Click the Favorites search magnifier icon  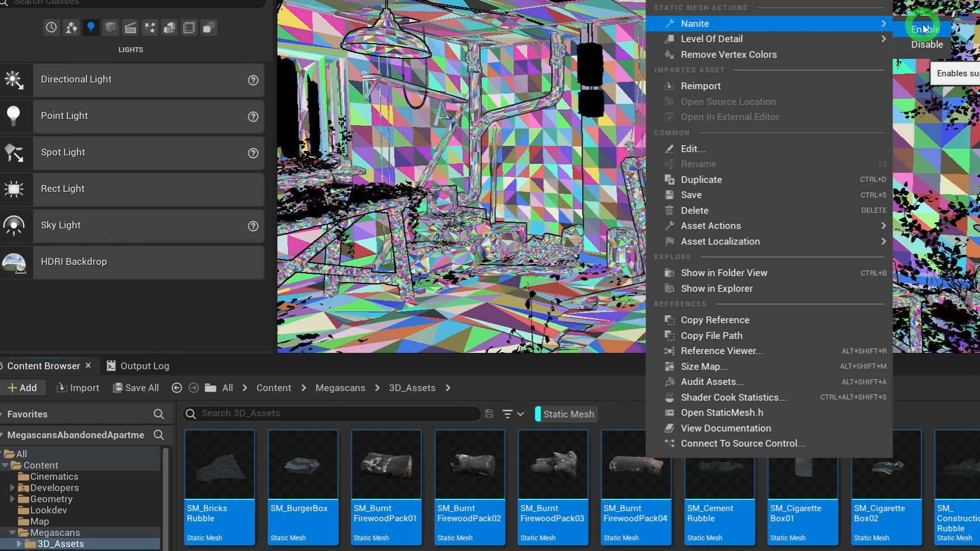[159, 414]
